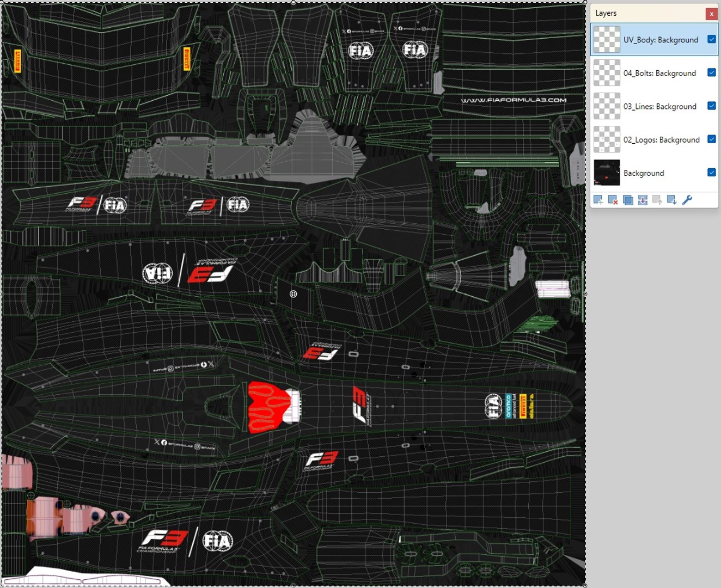The height and width of the screenshot is (588, 721).
Task: Click the 04_Bolts layer thumbnail
Action: click(607, 72)
